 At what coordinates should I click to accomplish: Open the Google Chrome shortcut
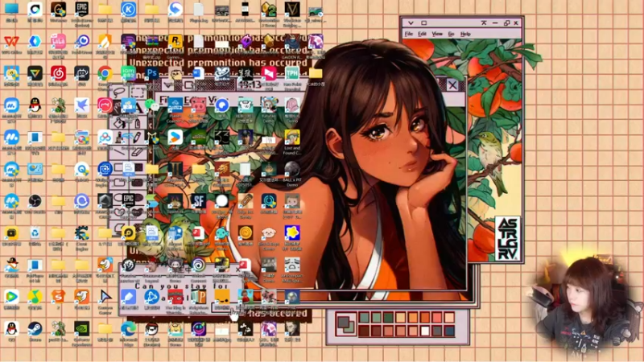tap(105, 73)
